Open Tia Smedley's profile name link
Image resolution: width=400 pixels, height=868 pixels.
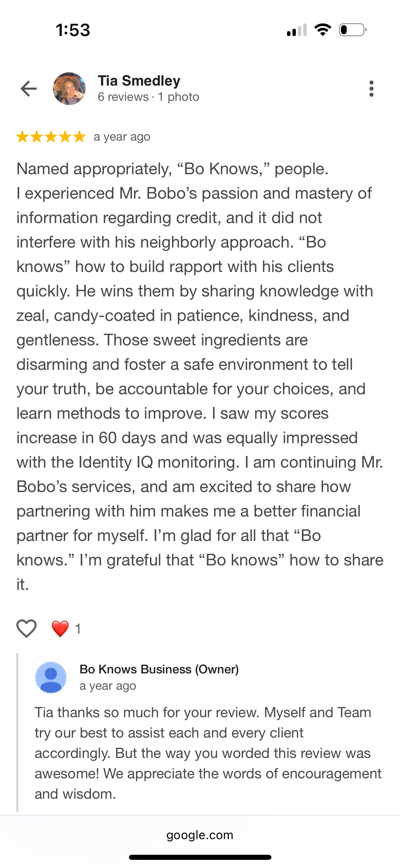(x=139, y=81)
